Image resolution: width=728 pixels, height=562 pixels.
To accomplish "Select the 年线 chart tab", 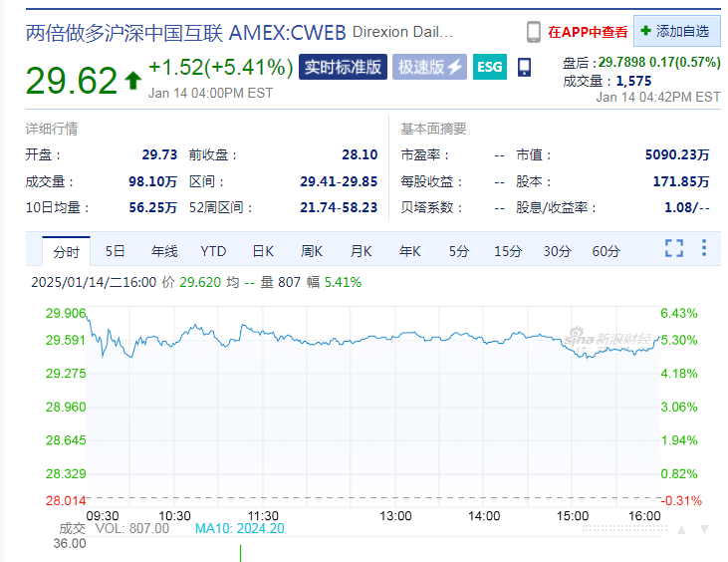I will (x=164, y=251).
